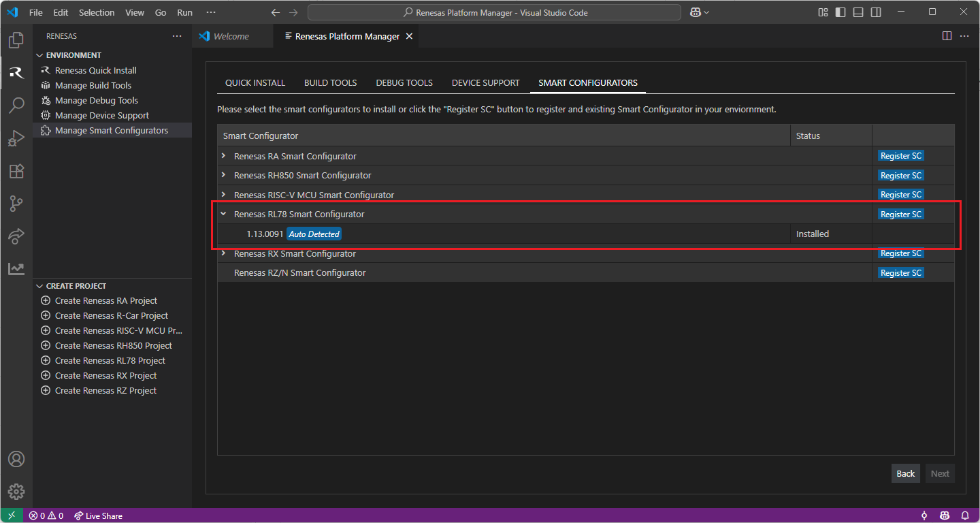This screenshot has height=523, width=980.
Task: Collapse Renesas RL78 Smart Configurator row
Action: point(223,214)
